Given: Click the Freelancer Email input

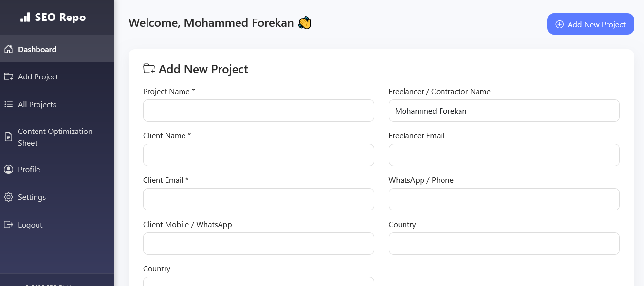Looking at the screenshot, I should pyautogui.click(x=504, y=155).
